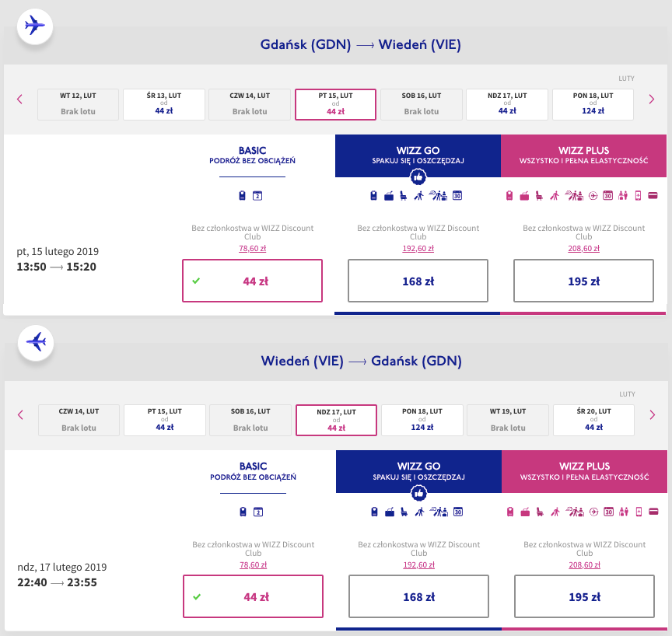Pick outbound date PON 18, LUT for 124 zł

click(x=593, y=104)
